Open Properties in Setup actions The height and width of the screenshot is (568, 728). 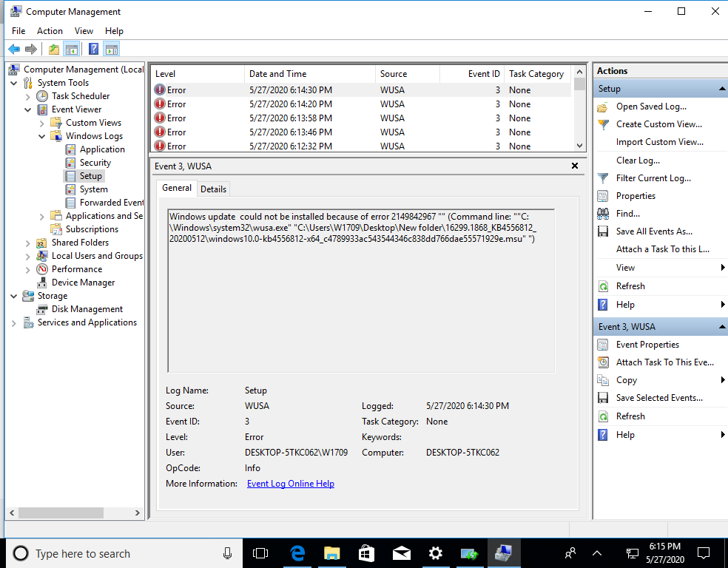tap(636, 196)
